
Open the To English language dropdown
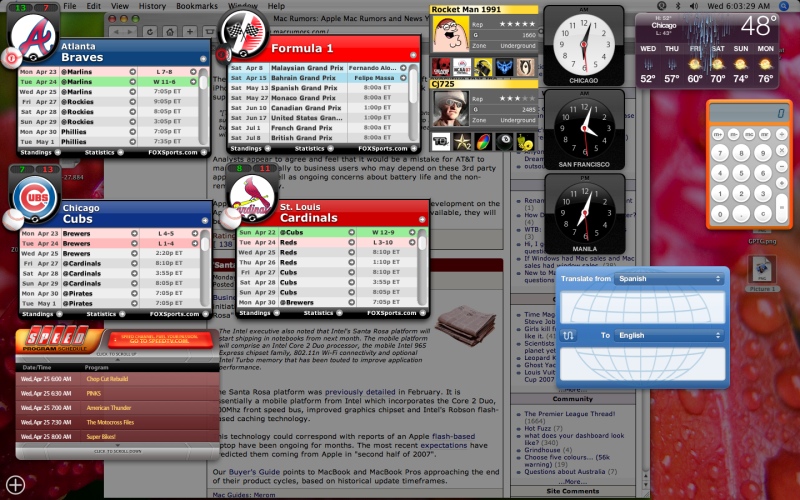tap(669, 335)
